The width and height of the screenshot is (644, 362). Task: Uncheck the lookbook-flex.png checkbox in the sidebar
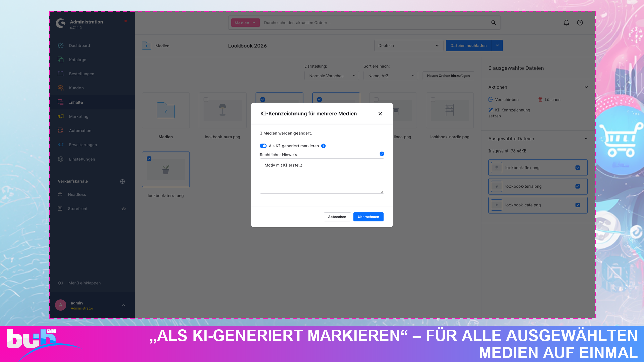[578, 168]
